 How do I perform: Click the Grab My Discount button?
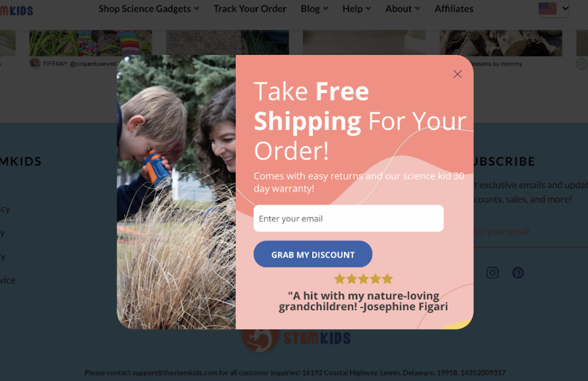point(313,254)
